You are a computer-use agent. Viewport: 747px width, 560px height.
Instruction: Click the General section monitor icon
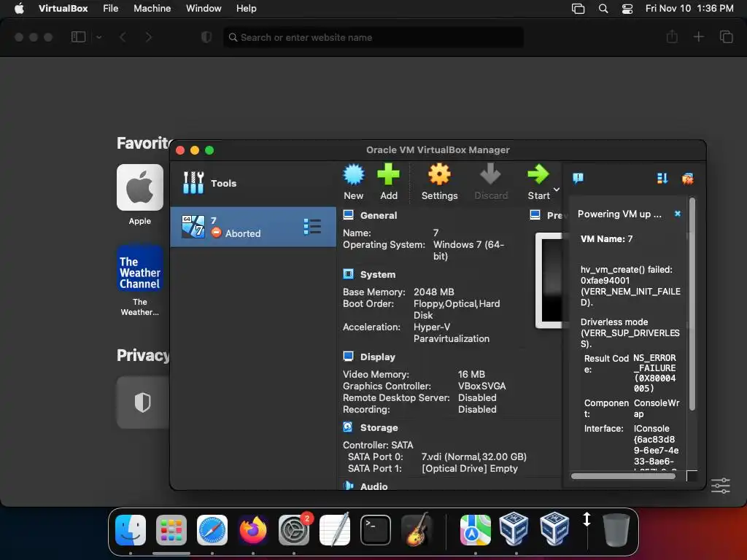[x=348, y=215]
